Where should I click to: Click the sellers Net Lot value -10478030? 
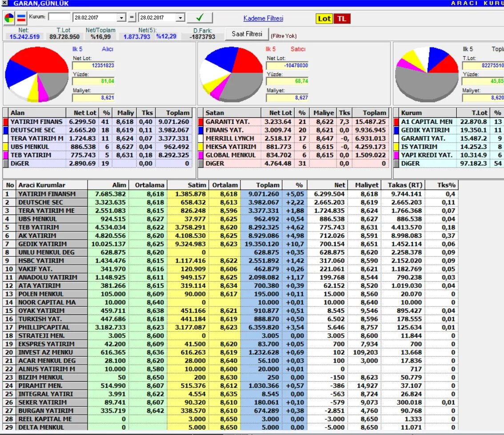pyautogui.click(x=288, y=66)
